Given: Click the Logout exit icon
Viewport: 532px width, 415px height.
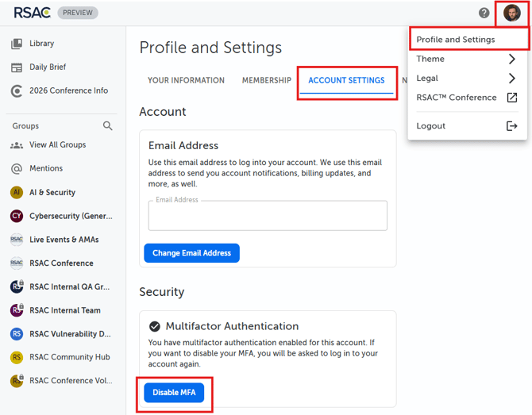Looking at the screenshot, I should tap(511, 126).
